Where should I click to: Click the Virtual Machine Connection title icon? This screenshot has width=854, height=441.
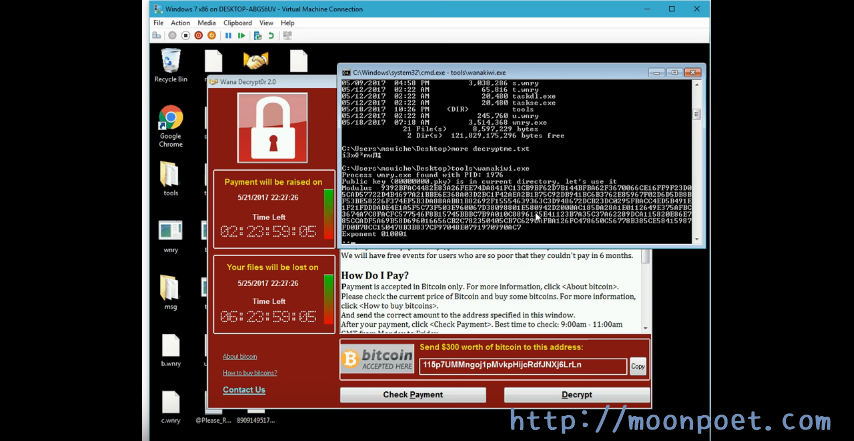[x=157, y=9]
